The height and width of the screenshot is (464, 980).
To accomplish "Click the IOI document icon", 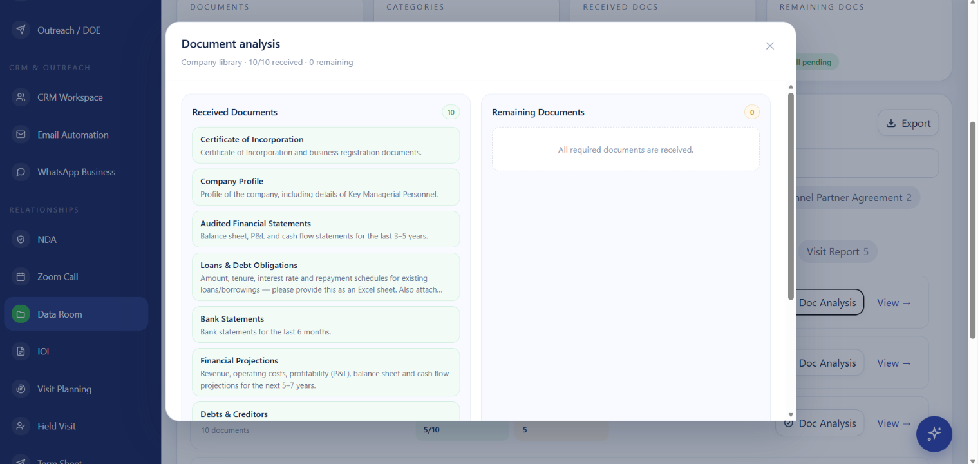I will click(21, 351).
